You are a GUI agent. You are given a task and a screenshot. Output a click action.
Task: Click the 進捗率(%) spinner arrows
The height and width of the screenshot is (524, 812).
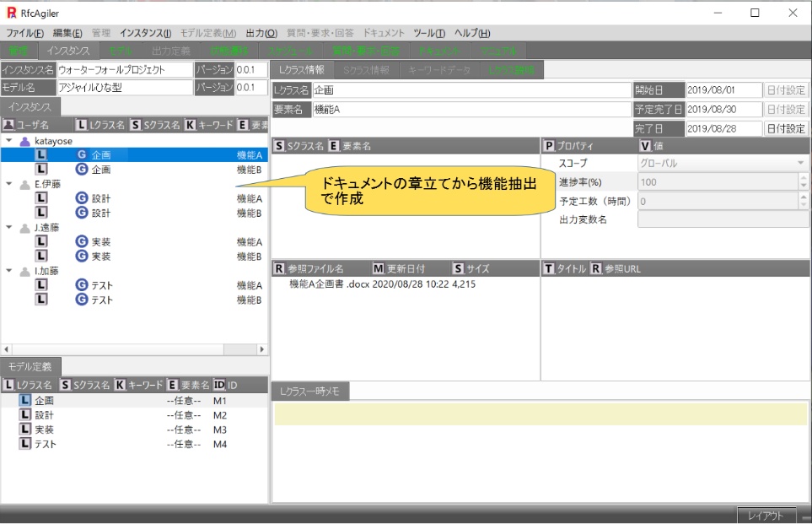(802, 181)
